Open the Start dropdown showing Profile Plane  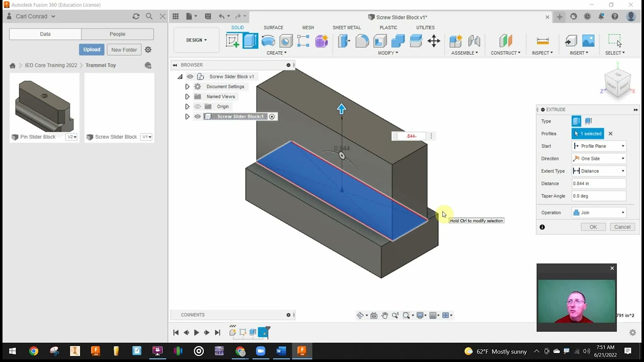pyautogui.click(x=599, y=146)
